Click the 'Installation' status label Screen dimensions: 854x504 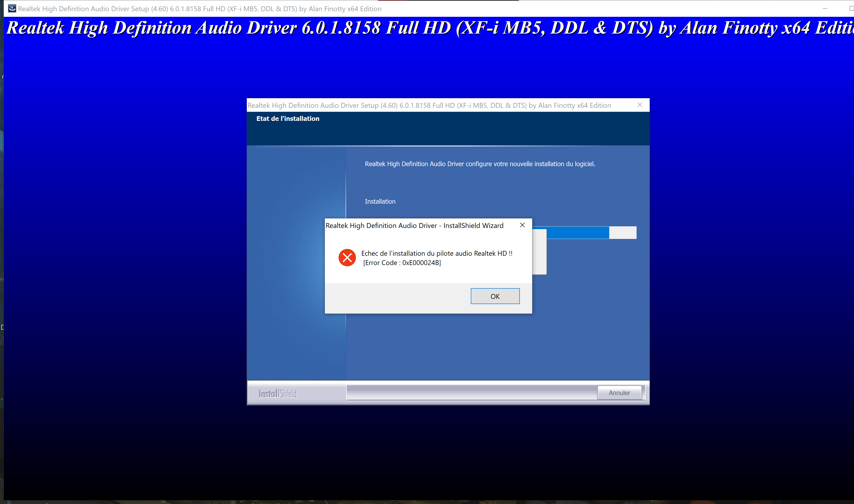[380, 201]
